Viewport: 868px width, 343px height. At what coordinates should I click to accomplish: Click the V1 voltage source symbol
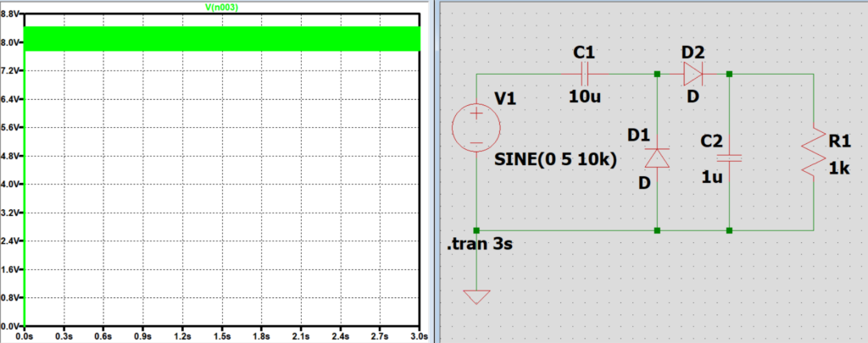476,129
